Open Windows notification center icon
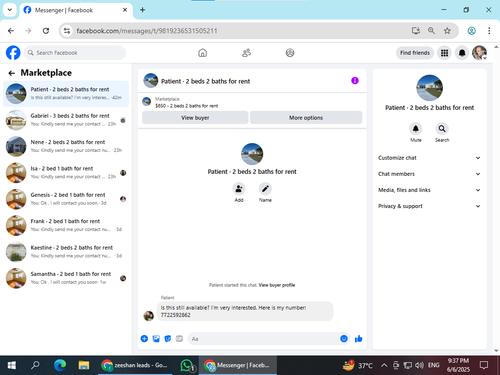 (484, 365)
